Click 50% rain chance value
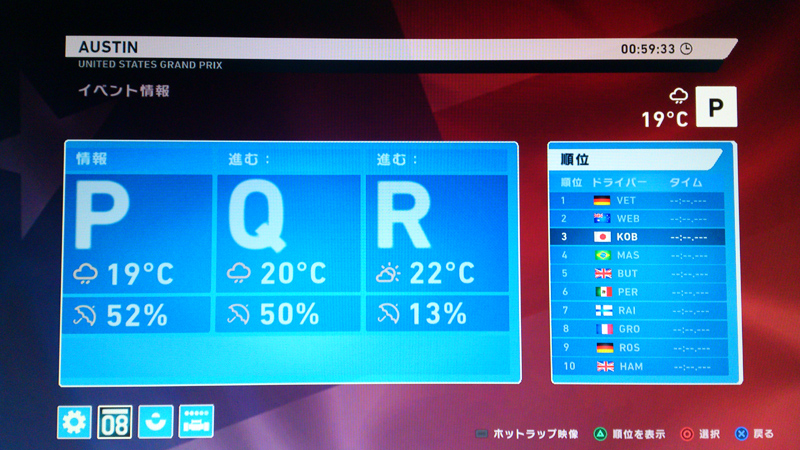 pos(289,314)
